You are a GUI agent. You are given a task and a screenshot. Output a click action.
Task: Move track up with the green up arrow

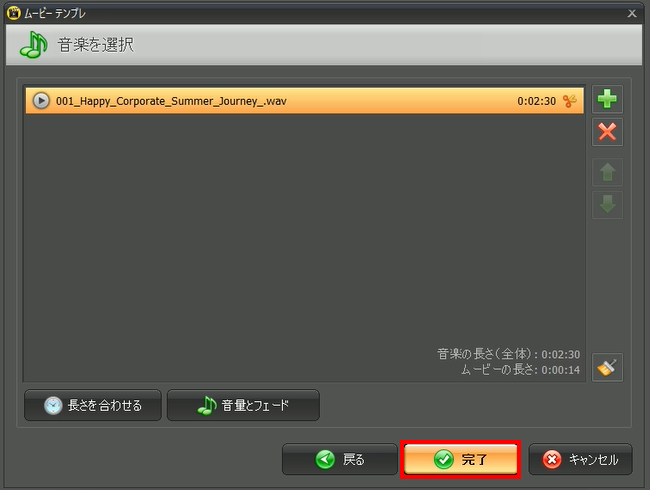(607, 172)
